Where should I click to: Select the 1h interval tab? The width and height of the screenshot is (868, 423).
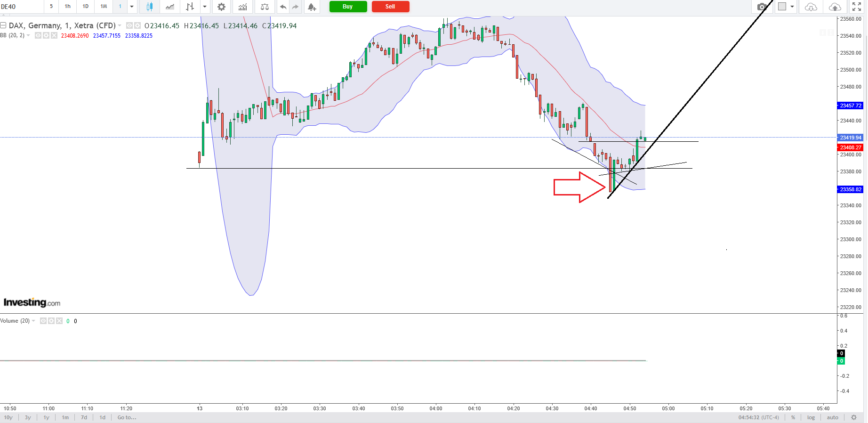click(x=68, y=7)
